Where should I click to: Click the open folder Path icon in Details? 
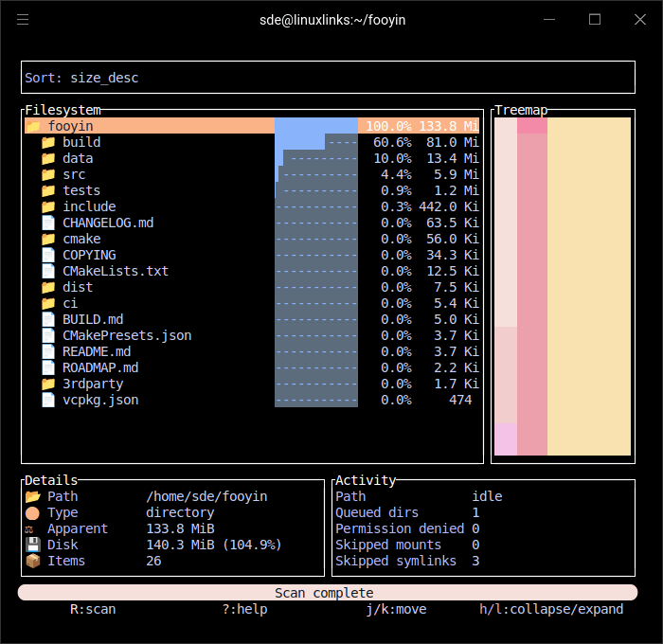33,496
